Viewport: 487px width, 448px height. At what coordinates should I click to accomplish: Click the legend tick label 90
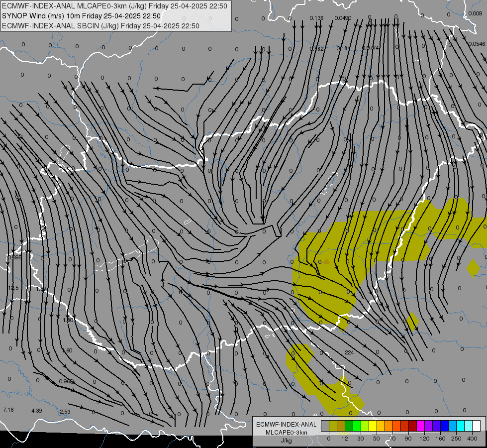[408, 439]
